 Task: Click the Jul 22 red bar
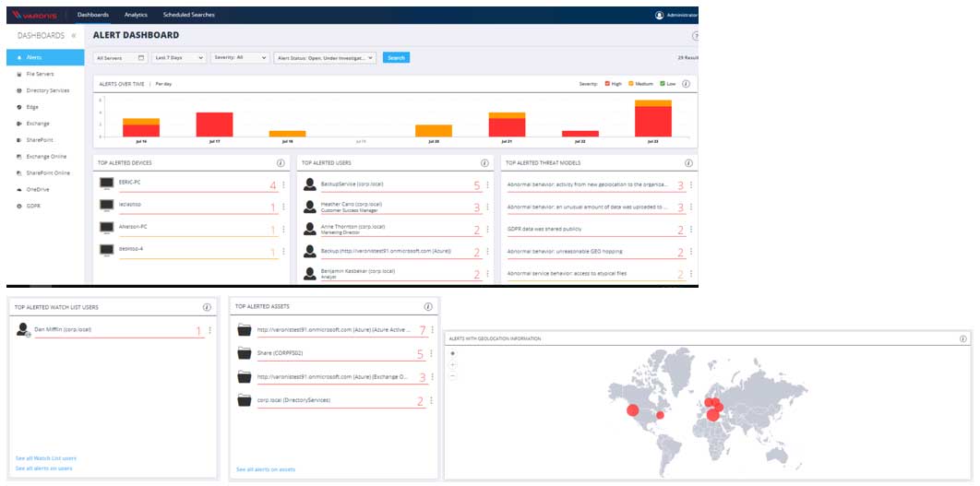click(580, 134)
